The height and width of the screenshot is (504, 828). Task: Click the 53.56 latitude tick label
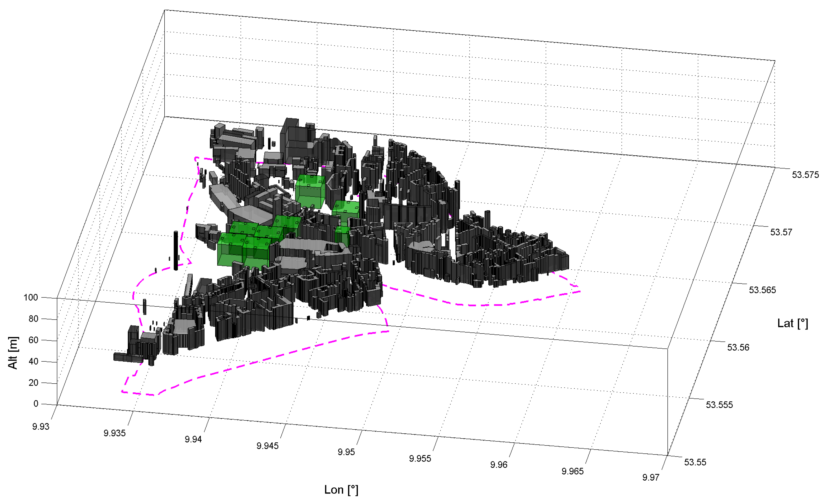point(738,347)
